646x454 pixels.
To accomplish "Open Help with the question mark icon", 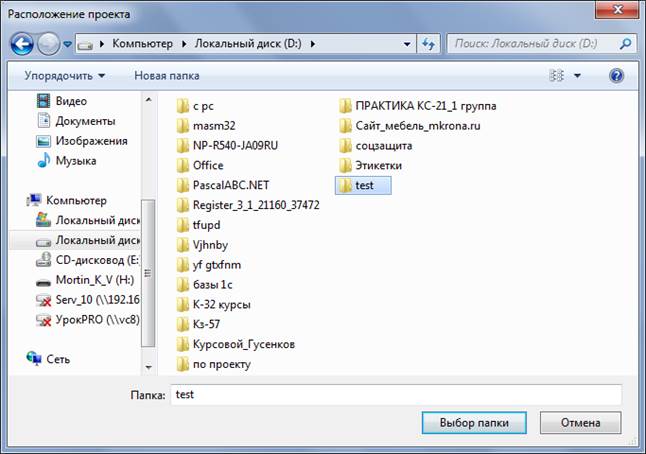I will [616, 76].
